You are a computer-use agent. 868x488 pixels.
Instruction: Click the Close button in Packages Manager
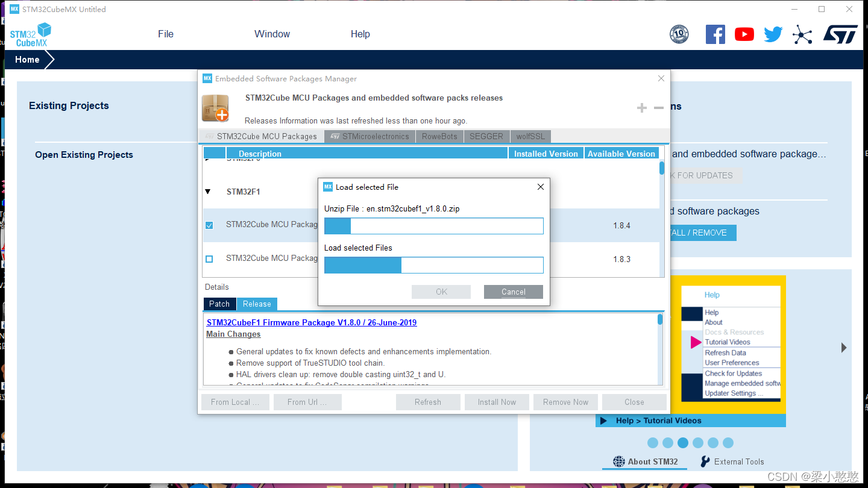[x=634, y=402]
